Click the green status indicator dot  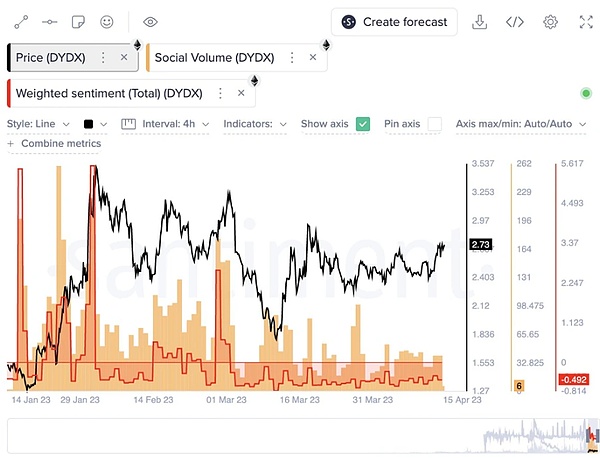(x=586, y=93)
